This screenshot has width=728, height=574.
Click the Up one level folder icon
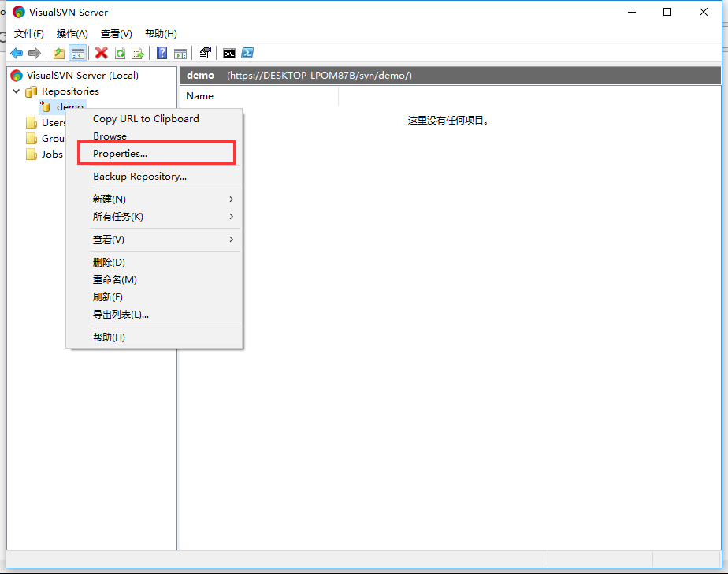pos(59,54)
